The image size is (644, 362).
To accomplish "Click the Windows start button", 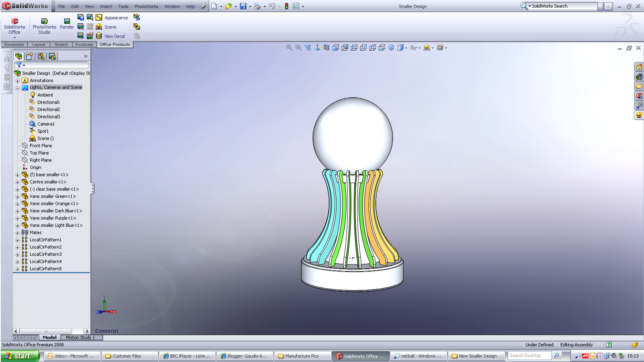I will click(20, 356).
